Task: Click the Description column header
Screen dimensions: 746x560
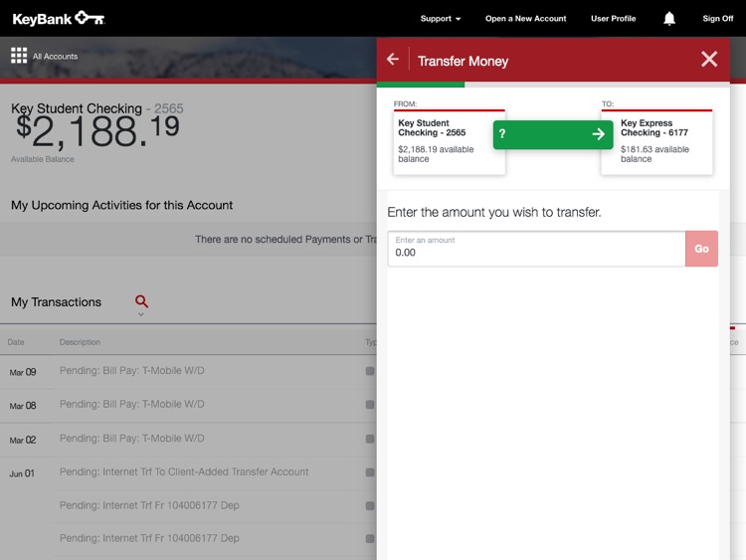Action: [x=80, y=342]
